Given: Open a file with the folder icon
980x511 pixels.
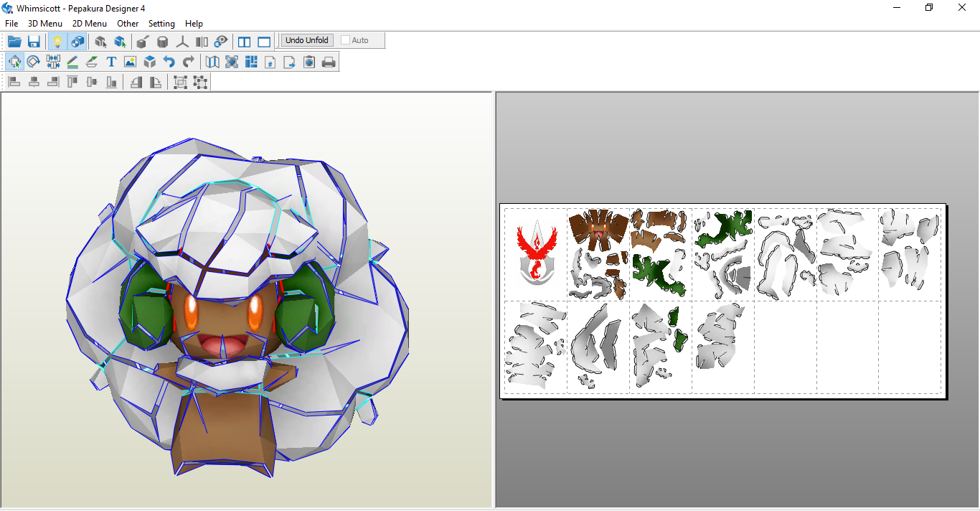Looking at the screenshot, I should coord(14,41).
